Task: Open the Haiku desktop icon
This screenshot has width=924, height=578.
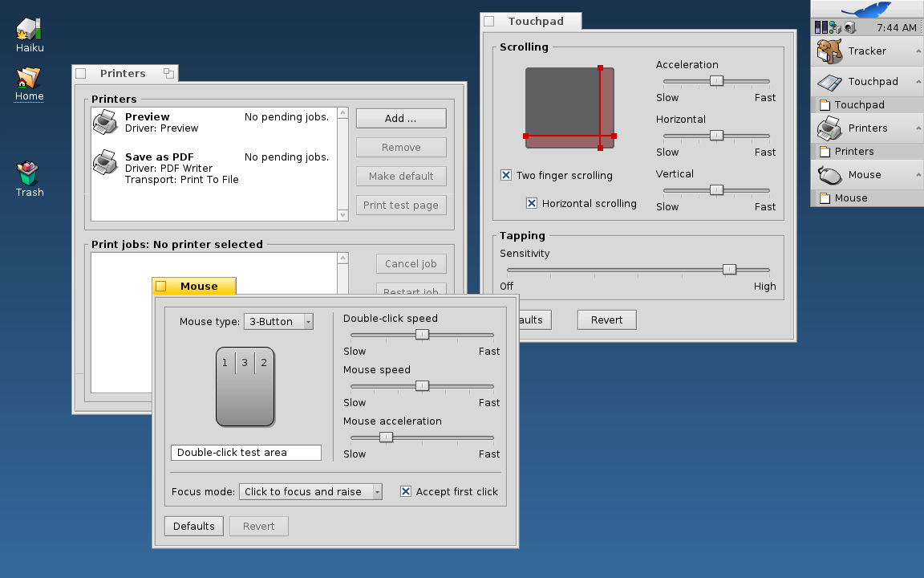Action: pos(29,30)
